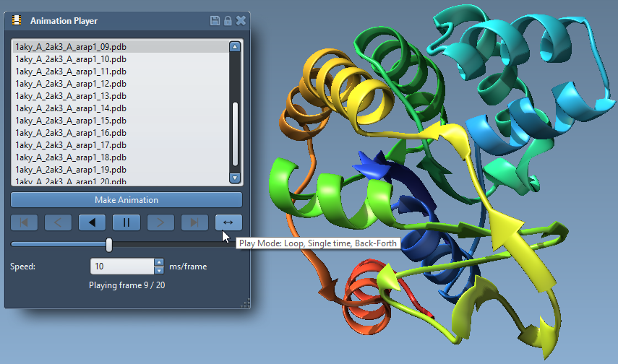Step forward one frame

pos(160,222)
